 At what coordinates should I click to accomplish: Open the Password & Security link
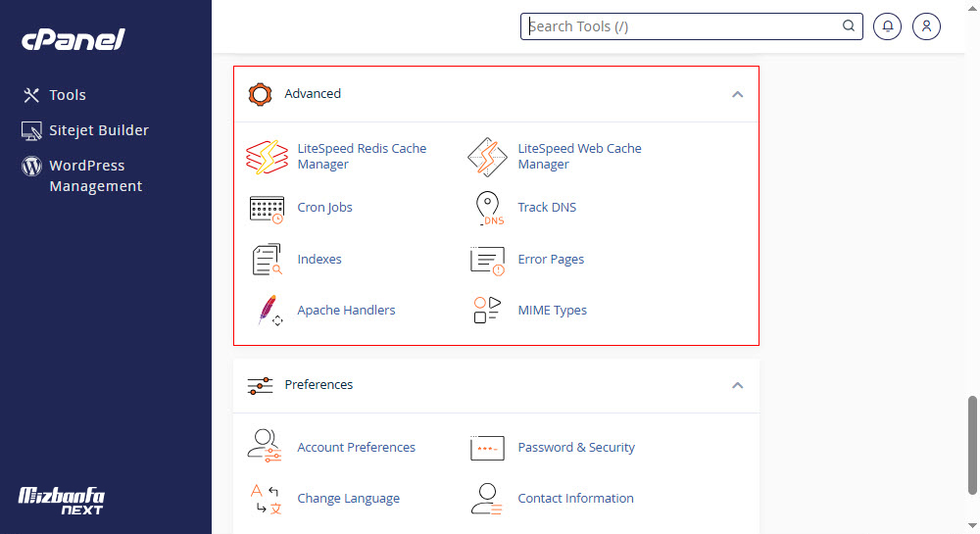[576, 447]
